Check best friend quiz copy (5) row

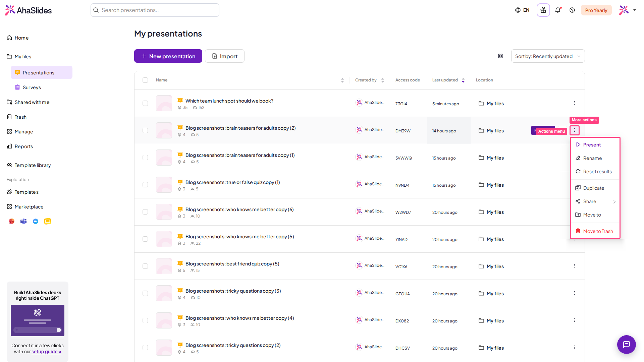[145, 266]
